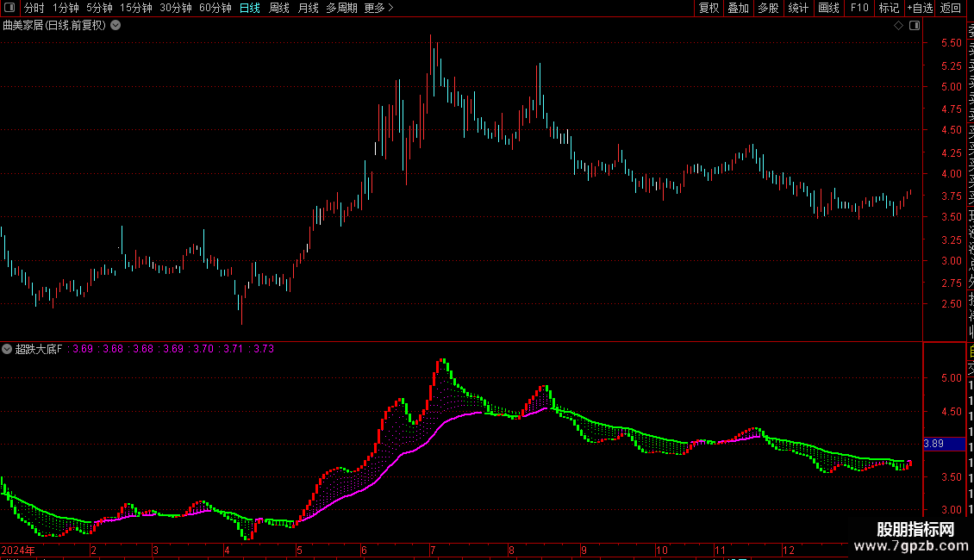Click the highlighted 3.89 price label

pos(944,444)
